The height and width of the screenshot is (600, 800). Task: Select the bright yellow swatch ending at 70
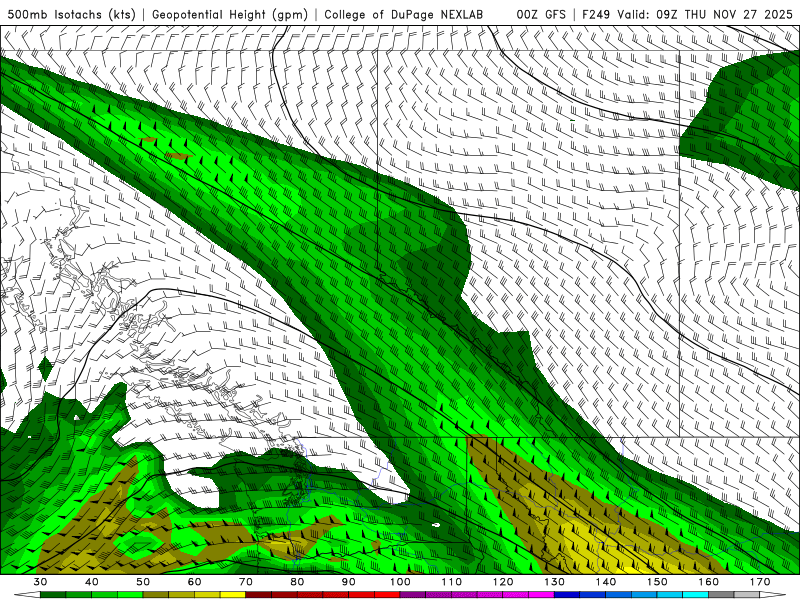click(233, 595)
